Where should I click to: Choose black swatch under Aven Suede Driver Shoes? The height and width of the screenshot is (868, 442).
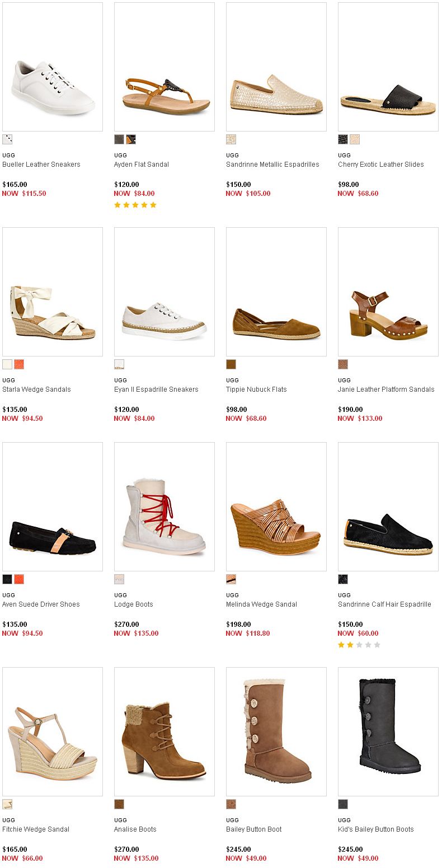coord(7,579)
